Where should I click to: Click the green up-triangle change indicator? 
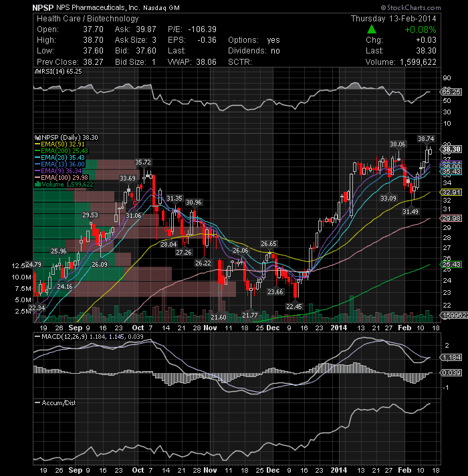372,29
